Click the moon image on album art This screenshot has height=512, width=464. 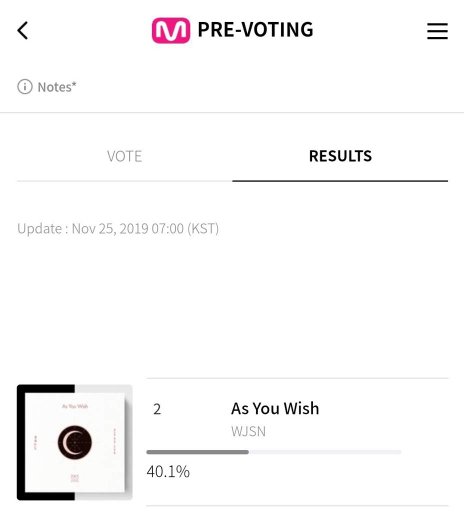tap(75, 442)
